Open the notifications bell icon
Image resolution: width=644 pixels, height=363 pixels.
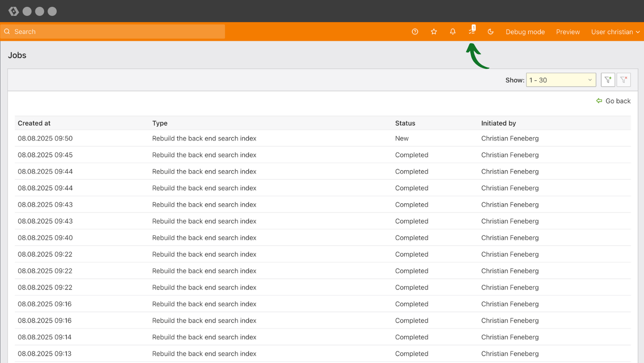point(453,32)
